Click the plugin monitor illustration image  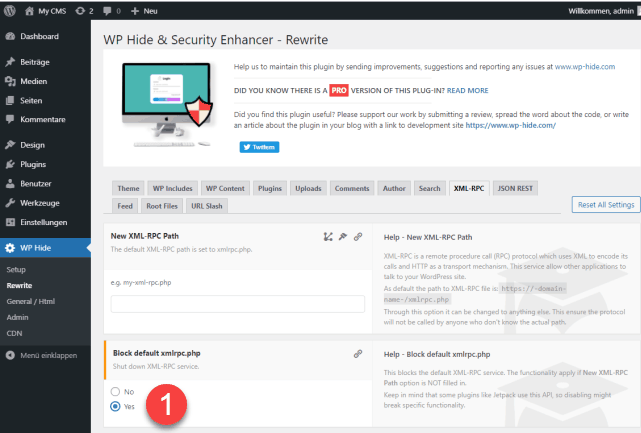168,105
